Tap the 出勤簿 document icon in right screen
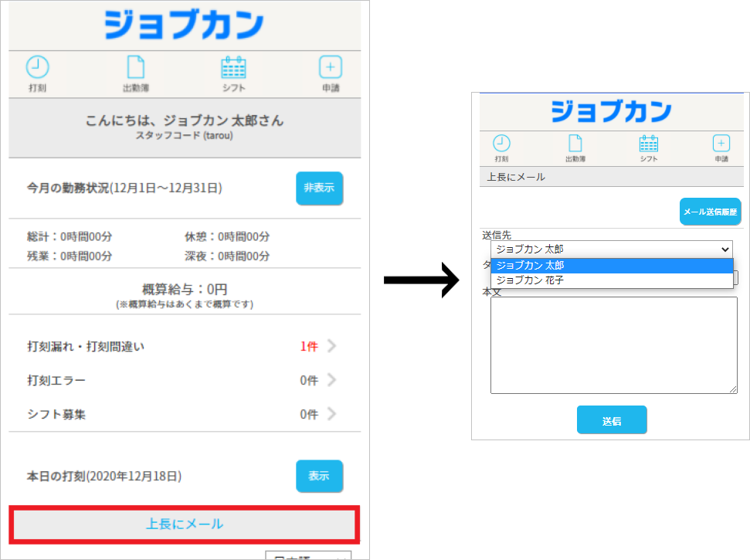Screen dimensions: 750x560 575,143
